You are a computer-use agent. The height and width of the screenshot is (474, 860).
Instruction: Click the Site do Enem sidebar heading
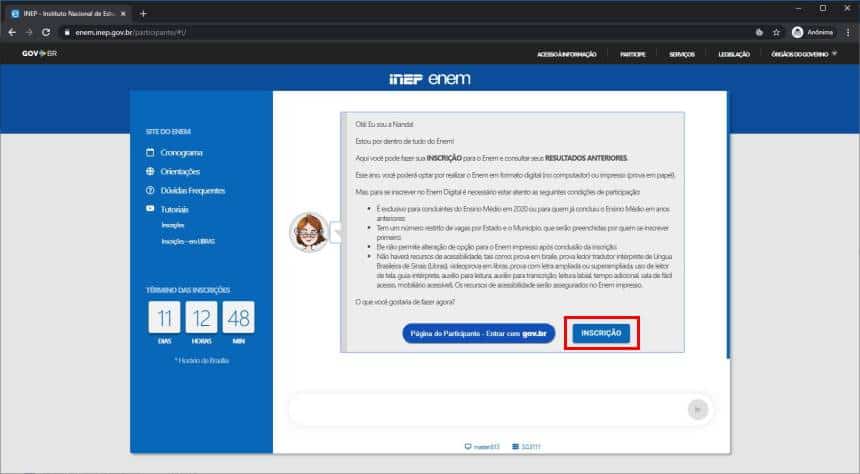pos(168,132)
